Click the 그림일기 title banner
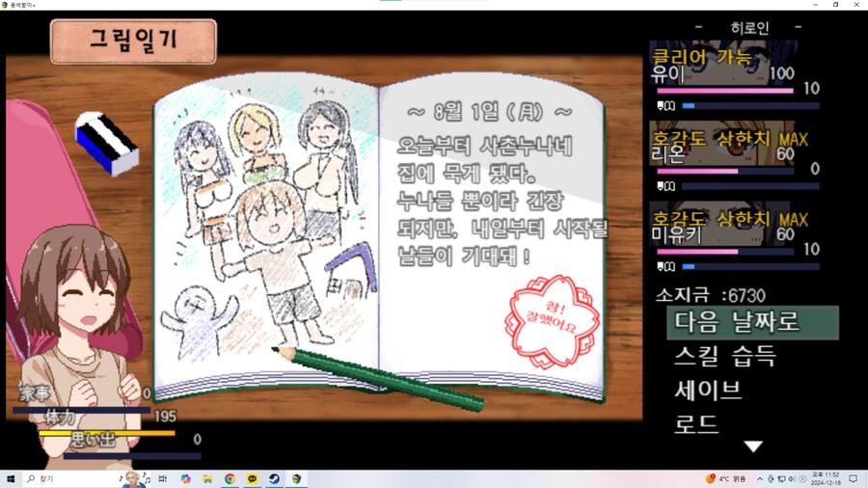 pyautogui.click(x=133, y=41)
